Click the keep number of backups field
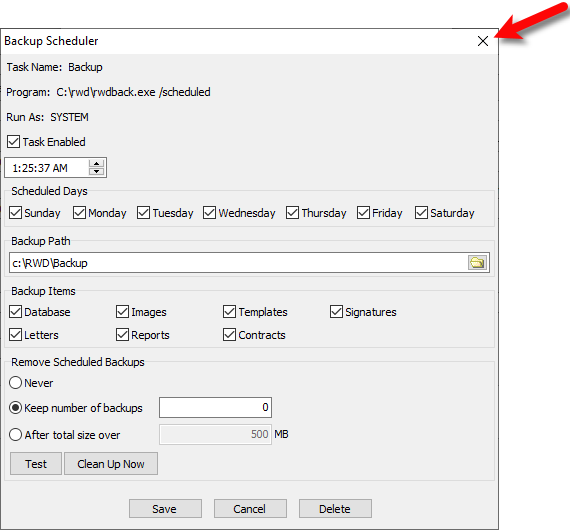This screenshot has height=530, width=570. point(215,407)
